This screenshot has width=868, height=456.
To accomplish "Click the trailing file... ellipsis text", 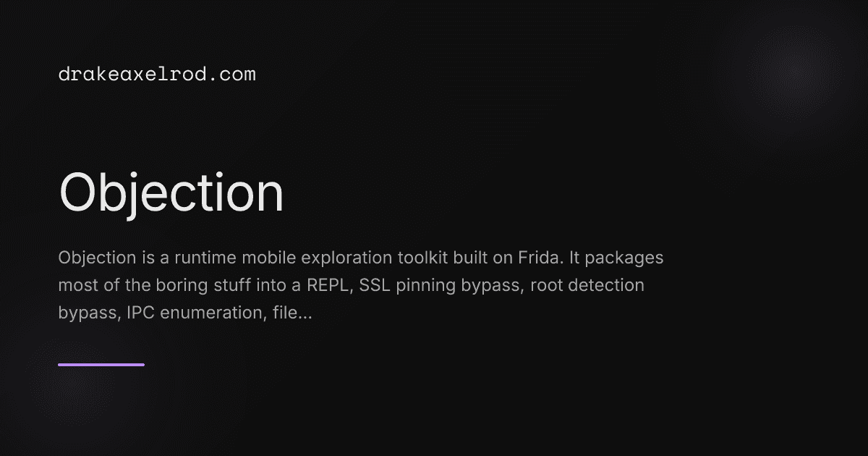I will (x=293, y=313).
